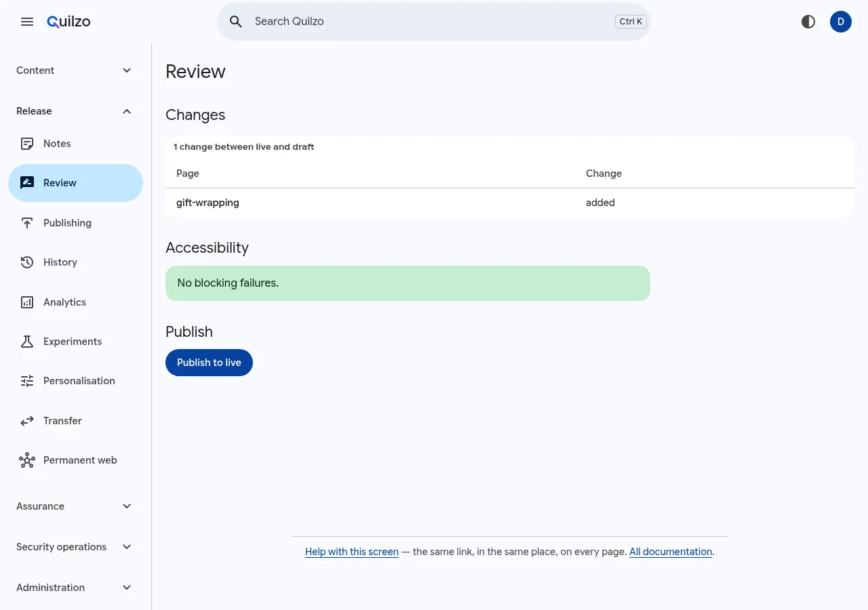
Task: Open Help with this screen link
Action: click(x=352, y=552)
